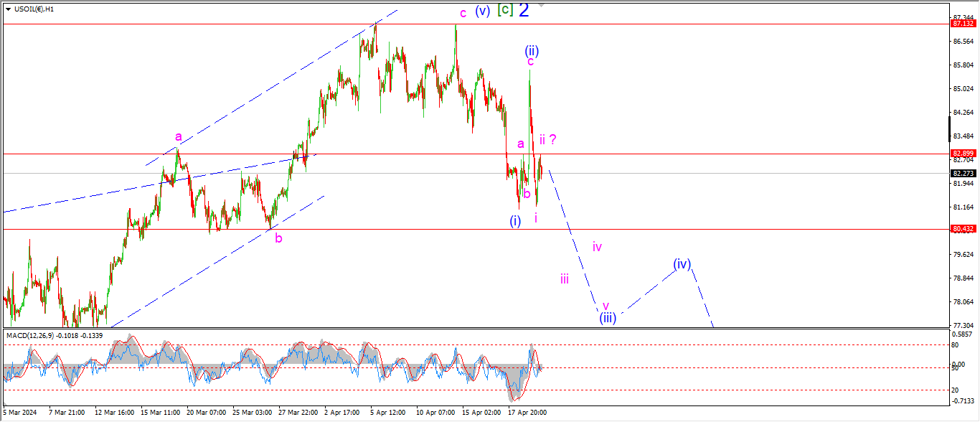Select the blue '(iv)' projected wave label
Image resolution: width=980 pixels, height=422 pixels.
pyautogui.click(x=682, y=264)
